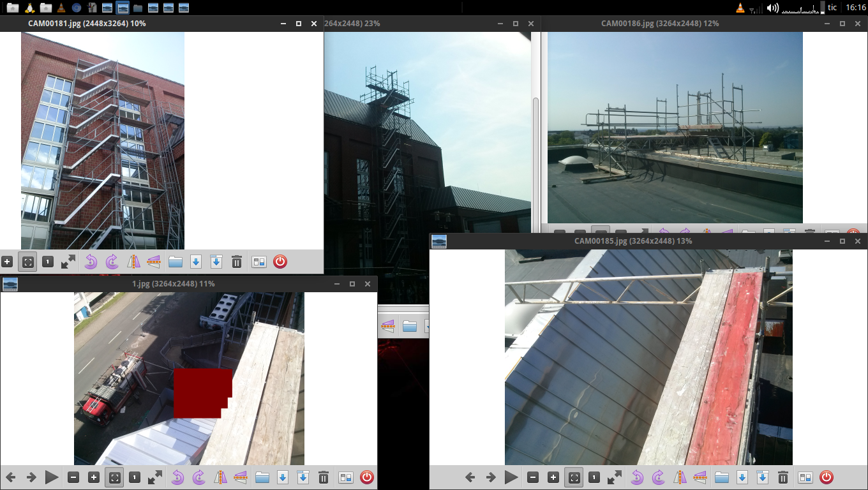Zoom in on CAM00181.jpg
This screenshot has width=868, height=490.
click(x=7, y=262)
